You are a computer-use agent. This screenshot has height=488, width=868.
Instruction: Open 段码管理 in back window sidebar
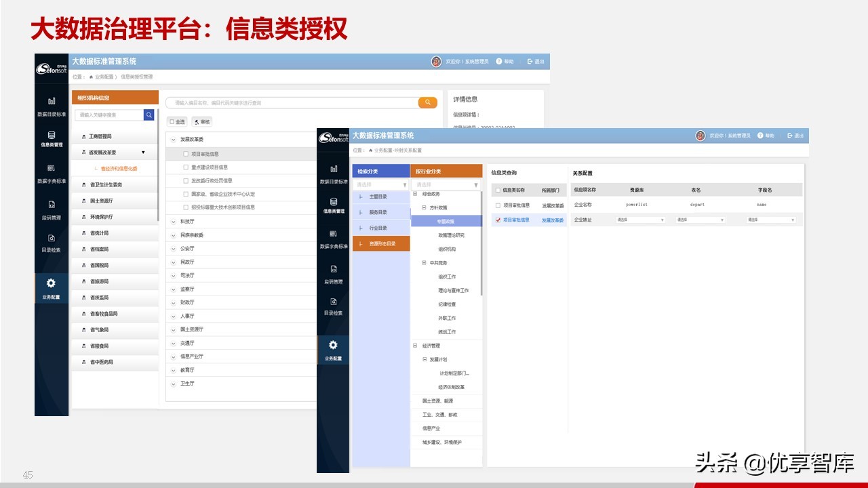pyautogui.click(x=52, y=210)
